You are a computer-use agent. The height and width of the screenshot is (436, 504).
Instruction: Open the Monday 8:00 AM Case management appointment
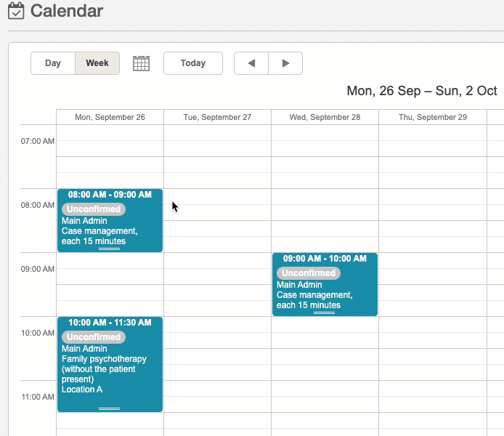pyautogui.click(x=110, y=231)
